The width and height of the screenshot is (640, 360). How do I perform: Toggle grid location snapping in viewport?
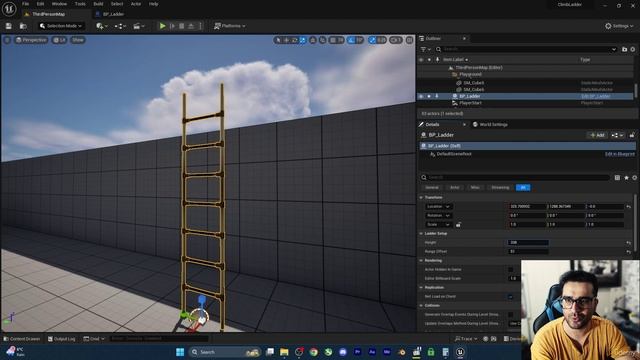coord(333,40)
